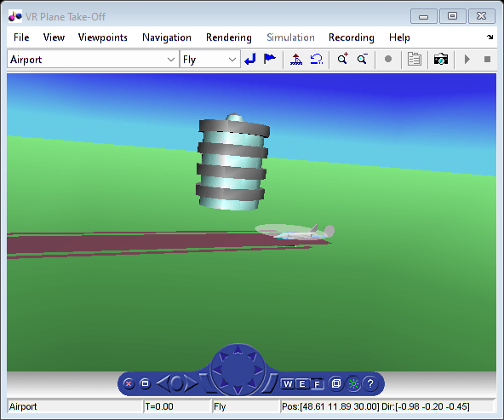Zoom in with the magnifier plus icon
Image resolution: width=504 pixels, height=420 pixels.
(342, 59)
